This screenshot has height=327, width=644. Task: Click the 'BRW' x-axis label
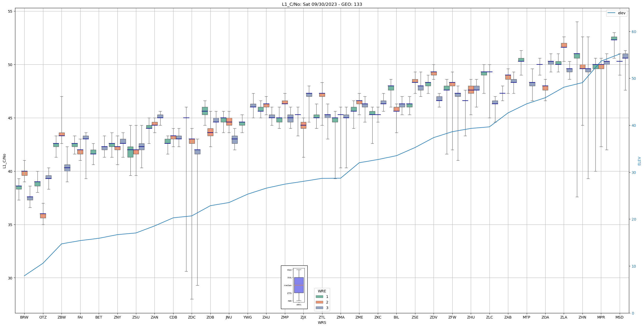tap(24, 317)
